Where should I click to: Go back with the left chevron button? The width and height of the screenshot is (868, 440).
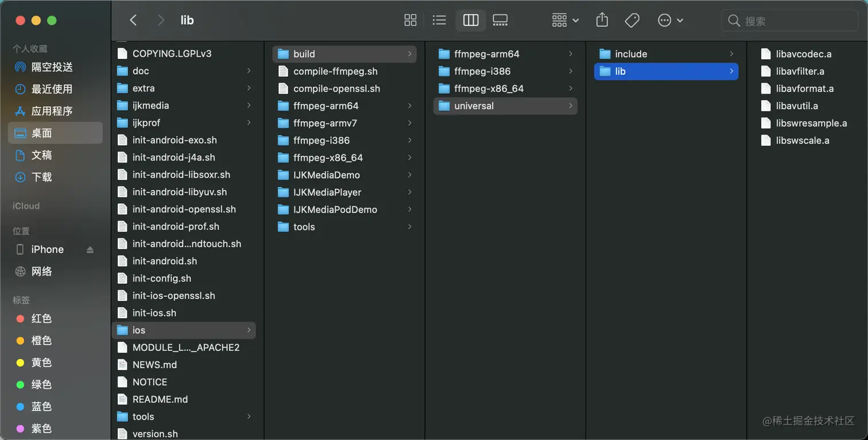coord(133,21)
